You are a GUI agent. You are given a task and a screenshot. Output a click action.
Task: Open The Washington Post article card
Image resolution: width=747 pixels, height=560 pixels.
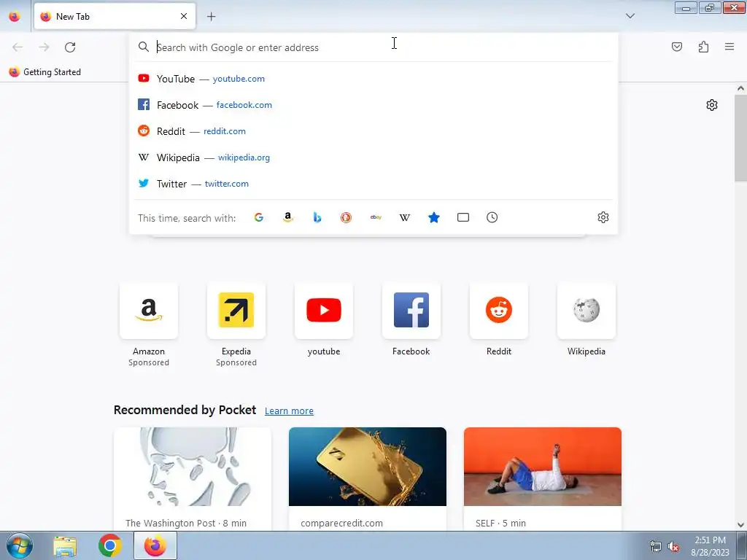(193, 478)
